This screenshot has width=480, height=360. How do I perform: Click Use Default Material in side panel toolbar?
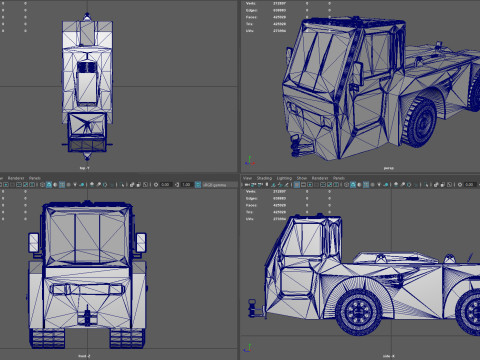(x=359, y=185)
